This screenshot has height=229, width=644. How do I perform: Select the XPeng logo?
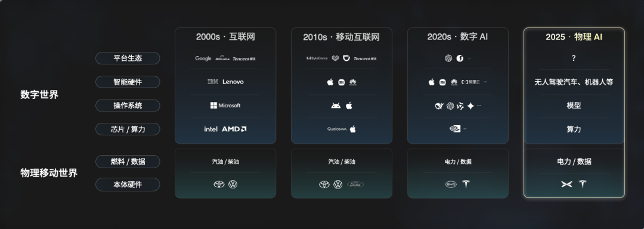(x=567, y=184)
